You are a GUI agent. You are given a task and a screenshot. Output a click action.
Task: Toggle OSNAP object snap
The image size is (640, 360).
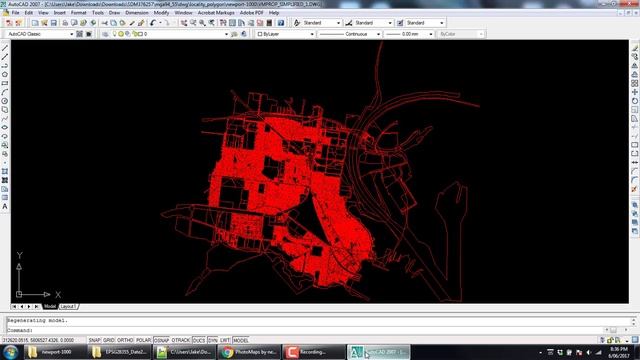pyautogui.click(x=161, y=340)
